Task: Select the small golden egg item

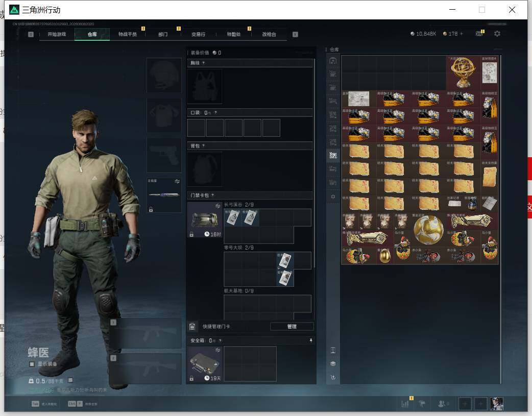Action: [385, 256]
